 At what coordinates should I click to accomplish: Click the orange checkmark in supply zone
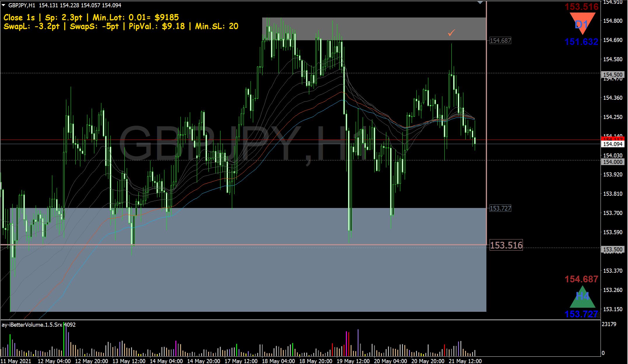[x=451, y=33]
